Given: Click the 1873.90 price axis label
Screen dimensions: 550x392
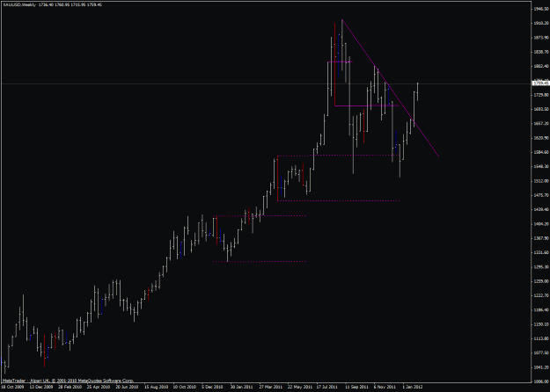Looking at the screenshot, I should (x=541, y=37).
